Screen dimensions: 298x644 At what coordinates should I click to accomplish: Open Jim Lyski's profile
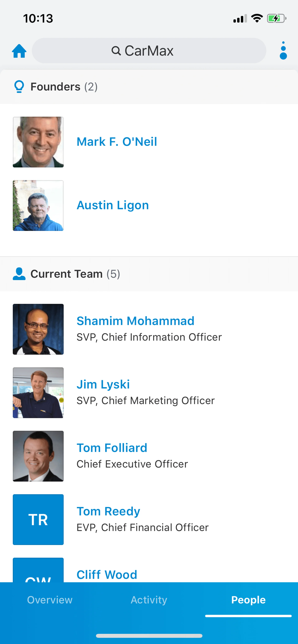click(x=103, y=385)
